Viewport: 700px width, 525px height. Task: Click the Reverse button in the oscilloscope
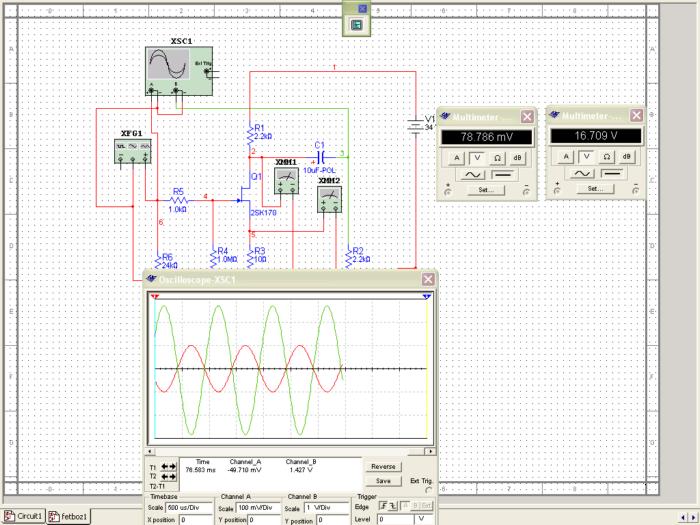(383, 467)
